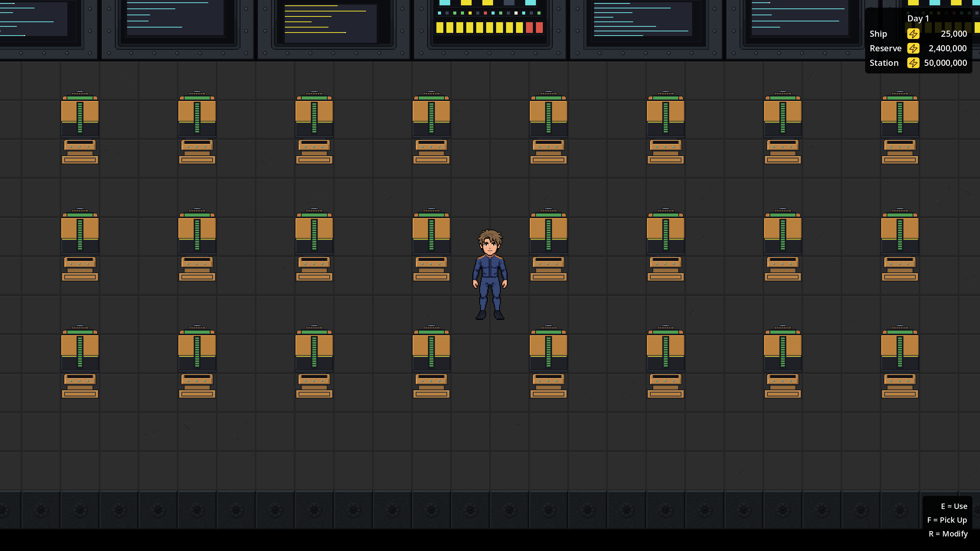The image size is (980, 551).
Task: Click the E = Use hint
Action: 954,506
